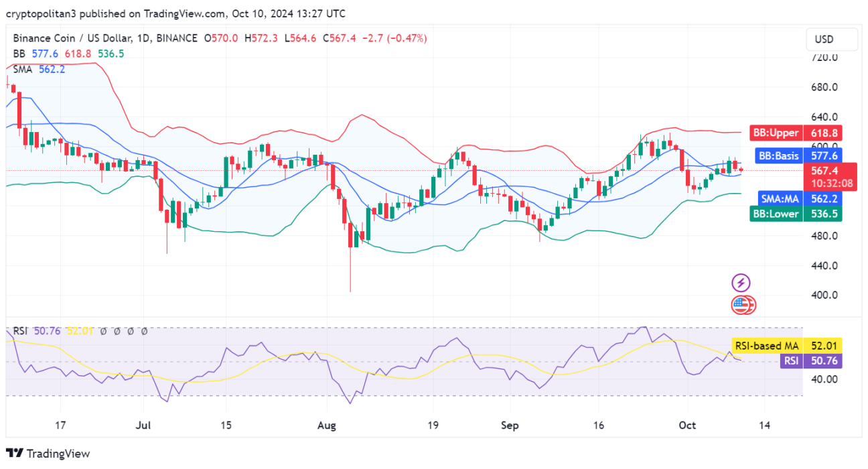This screenshot has width=868, height=469.
Task: Click the US flag economic event icon
Action: pos(742,306)
